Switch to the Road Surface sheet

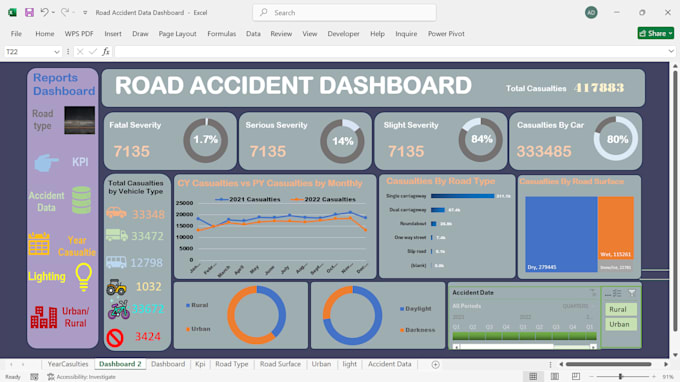tap(280, 364)
